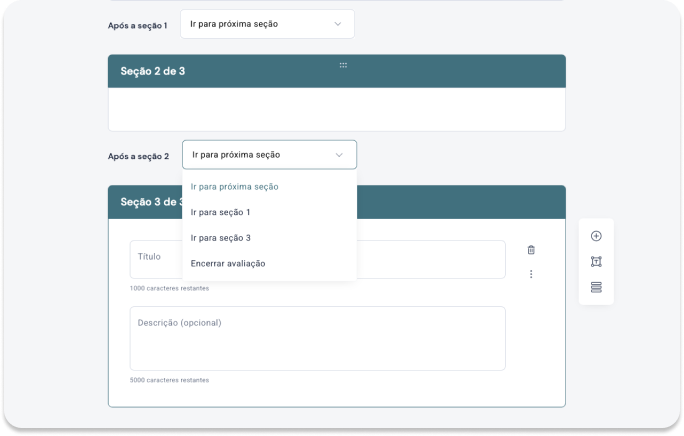Collapse the Após a seção 2 dropdown
The image size is (684, 436).
[x=339, y=155]
